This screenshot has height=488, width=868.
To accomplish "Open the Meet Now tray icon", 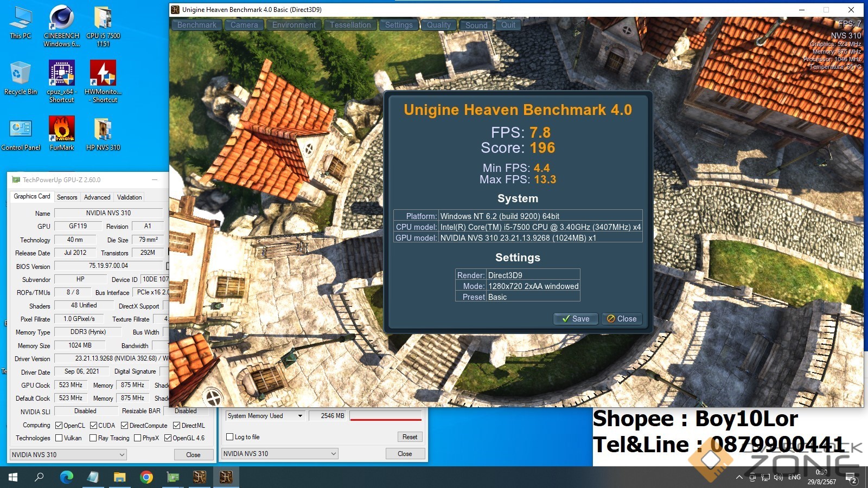I will tap(752, 478).
